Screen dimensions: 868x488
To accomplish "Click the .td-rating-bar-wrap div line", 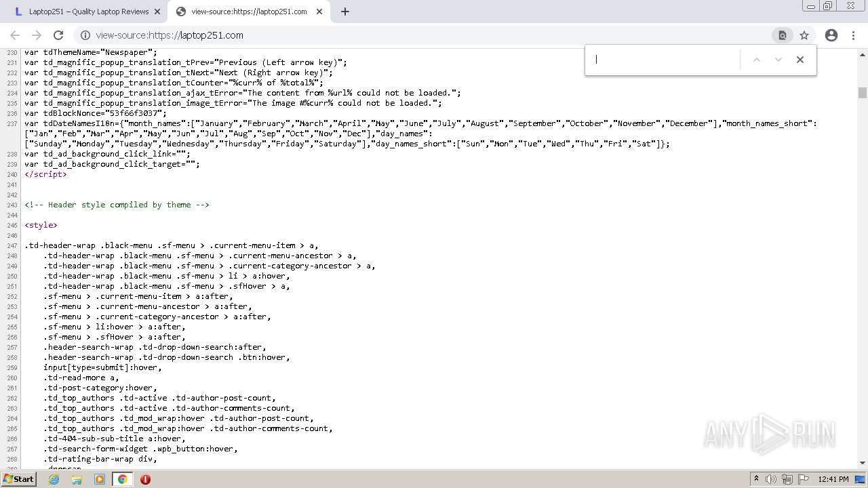I will [x=100, y=459].
